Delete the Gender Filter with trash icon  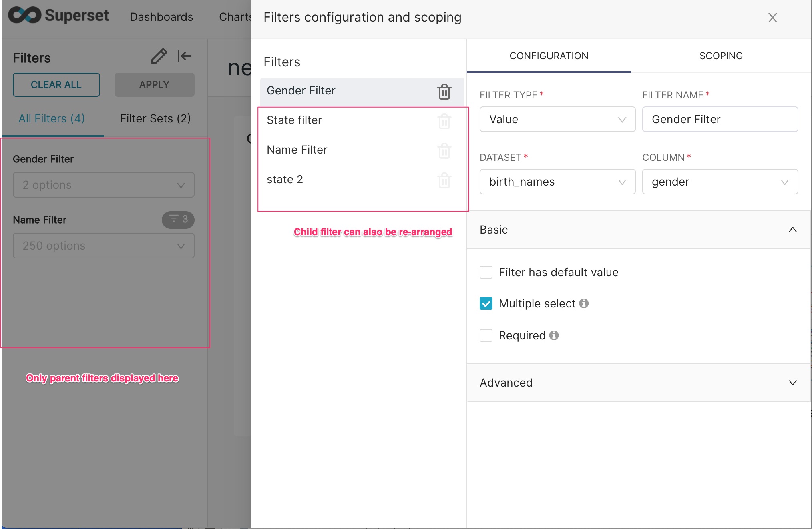444,92
